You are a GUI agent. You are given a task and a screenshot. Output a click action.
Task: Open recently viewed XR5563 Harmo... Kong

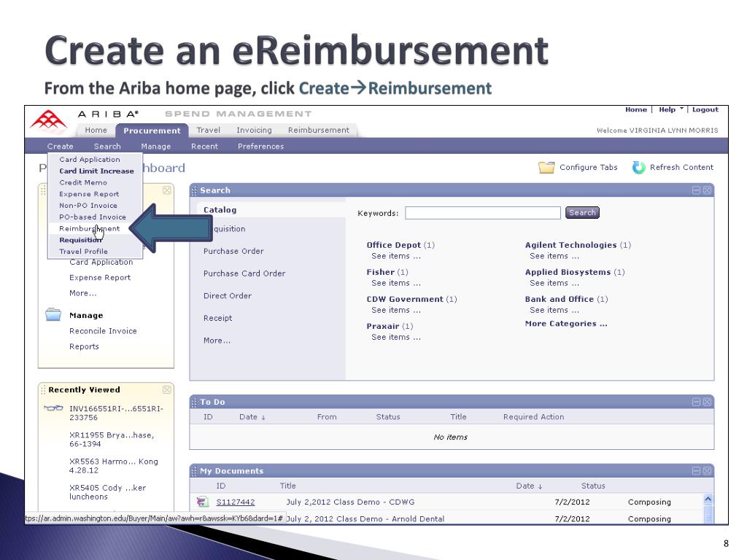[113, 466]
